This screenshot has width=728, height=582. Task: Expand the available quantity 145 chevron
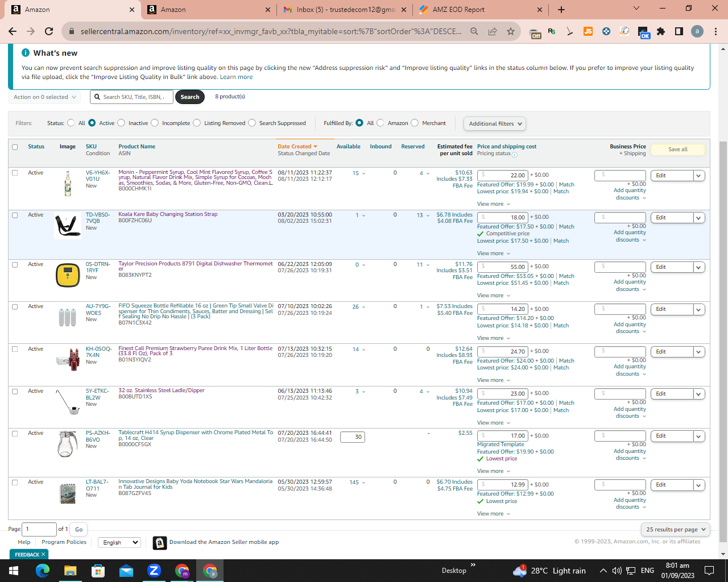pos(363,483)
